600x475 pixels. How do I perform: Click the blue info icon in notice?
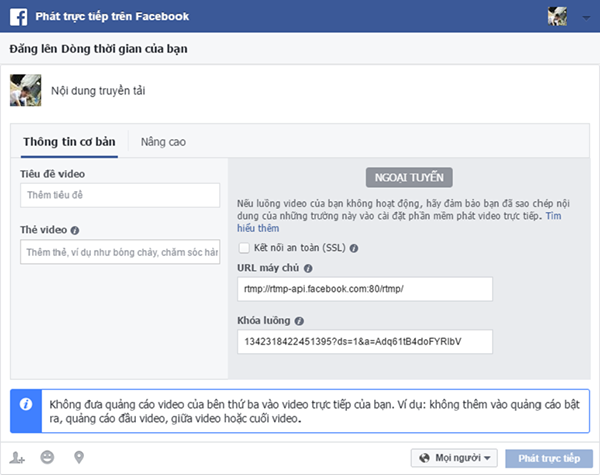pos(26,404)
